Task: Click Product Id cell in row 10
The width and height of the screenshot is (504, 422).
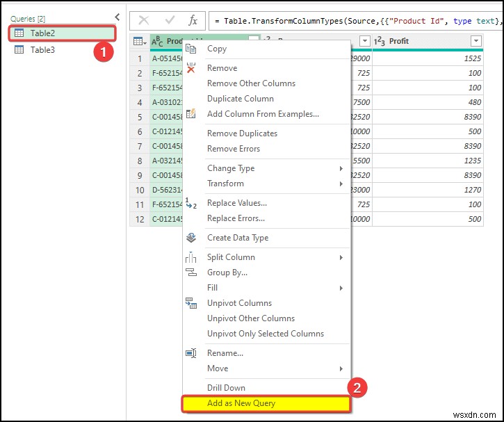Action: click(167, 190)
